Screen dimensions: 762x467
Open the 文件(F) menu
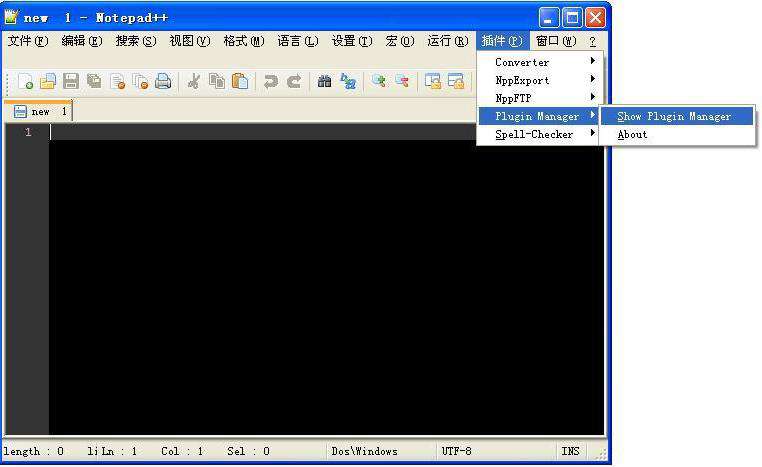tap(28, 41)
